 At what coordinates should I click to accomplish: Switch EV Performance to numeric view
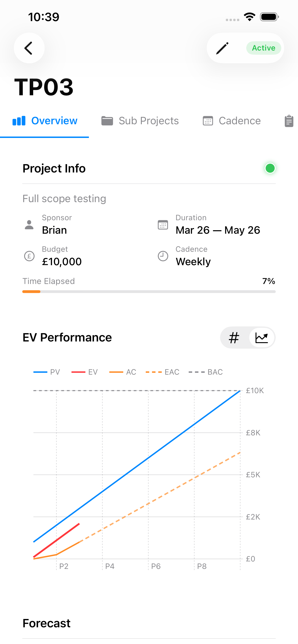[233, 337]
